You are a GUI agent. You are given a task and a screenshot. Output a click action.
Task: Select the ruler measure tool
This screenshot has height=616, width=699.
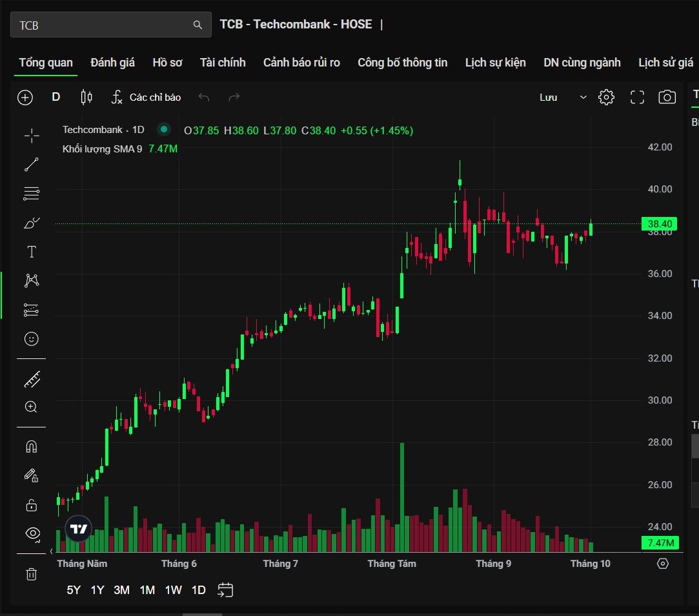pos(31,379)
